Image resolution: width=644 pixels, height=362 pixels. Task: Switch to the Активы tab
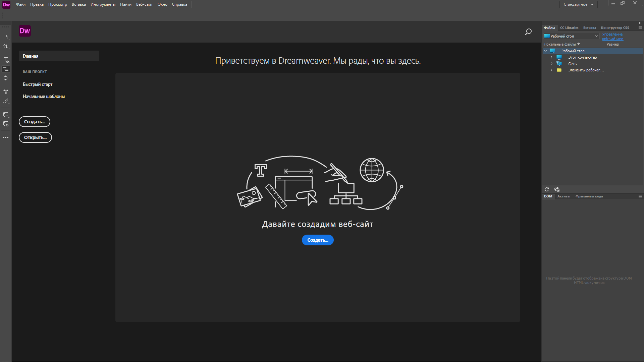click(x=564, y=196)
